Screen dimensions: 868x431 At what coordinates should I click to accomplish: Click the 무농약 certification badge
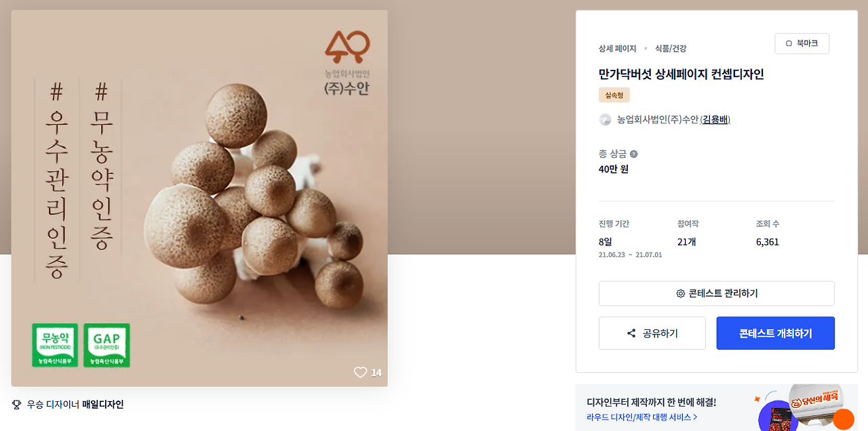coord(55,345)
